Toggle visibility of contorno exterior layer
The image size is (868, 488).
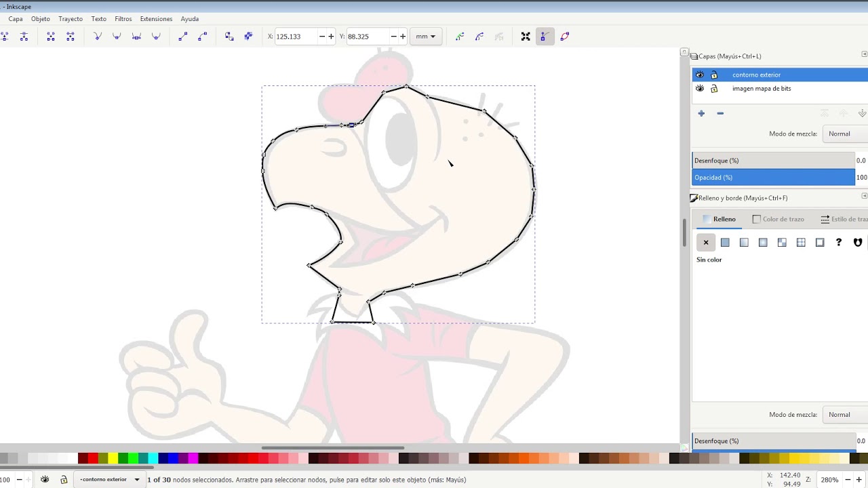700,75
